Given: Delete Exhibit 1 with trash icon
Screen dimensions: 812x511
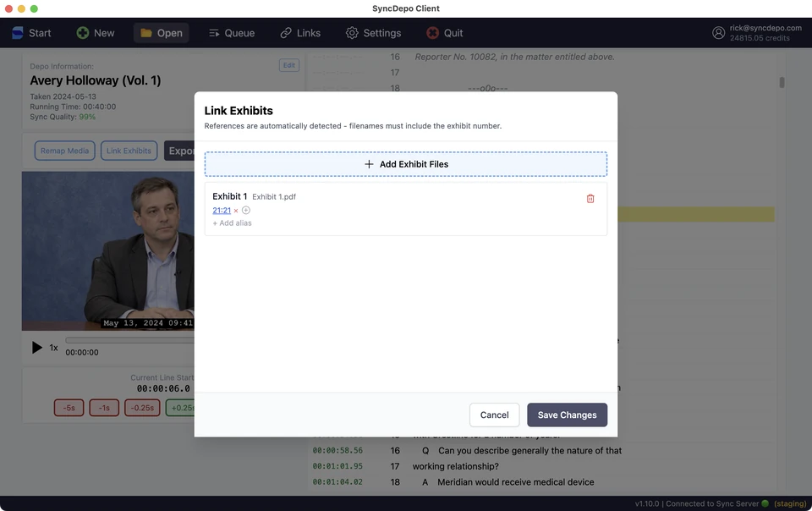Looking at the screenshot, I should tap(590, 199).
